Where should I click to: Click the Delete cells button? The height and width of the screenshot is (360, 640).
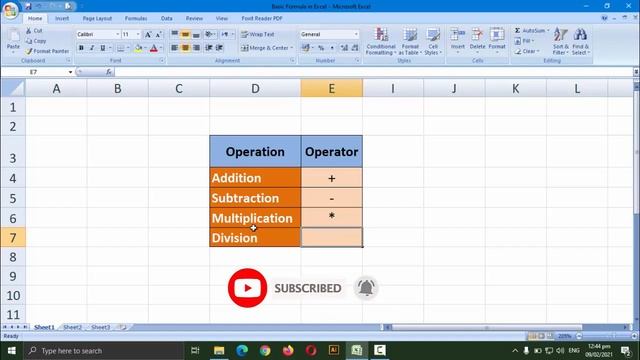pos(477,40)
